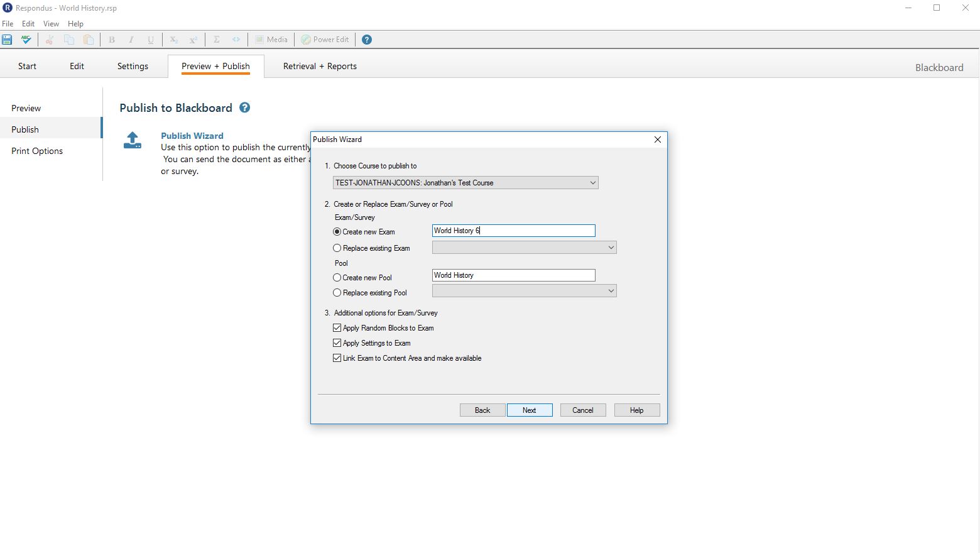The height and width of the screenshot is (553, 980).
Task: Switch to the Retrieval + Reports tab
Action: [320, 66]
